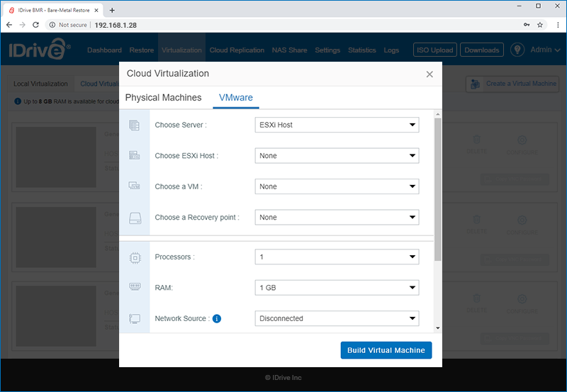Click the saved password key icon
The image size is (567, 392).
coord(527,25)
